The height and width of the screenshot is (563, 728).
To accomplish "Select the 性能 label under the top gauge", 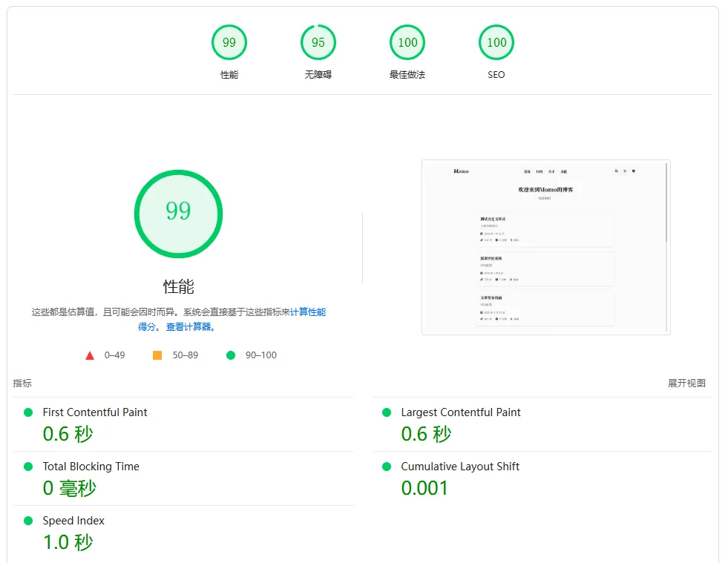I will [229, 75].
